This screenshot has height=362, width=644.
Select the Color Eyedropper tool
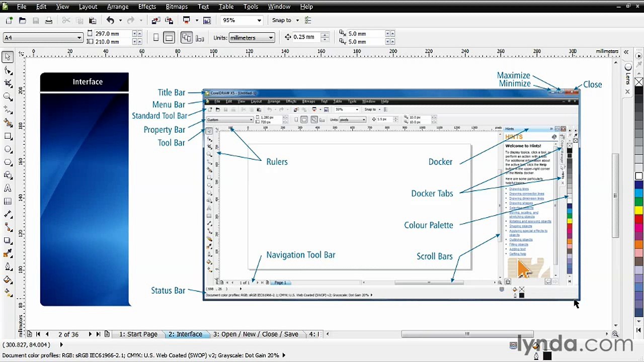8,254
